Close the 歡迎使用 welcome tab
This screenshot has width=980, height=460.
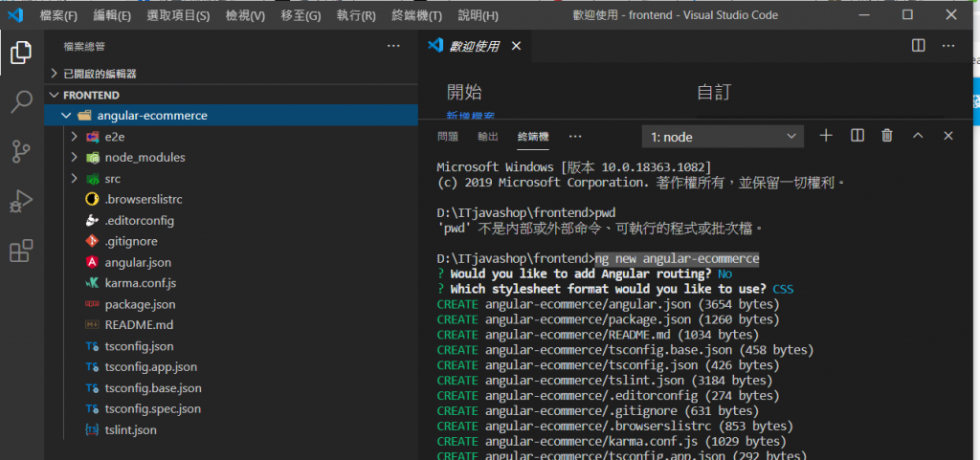tap(516, 46)
